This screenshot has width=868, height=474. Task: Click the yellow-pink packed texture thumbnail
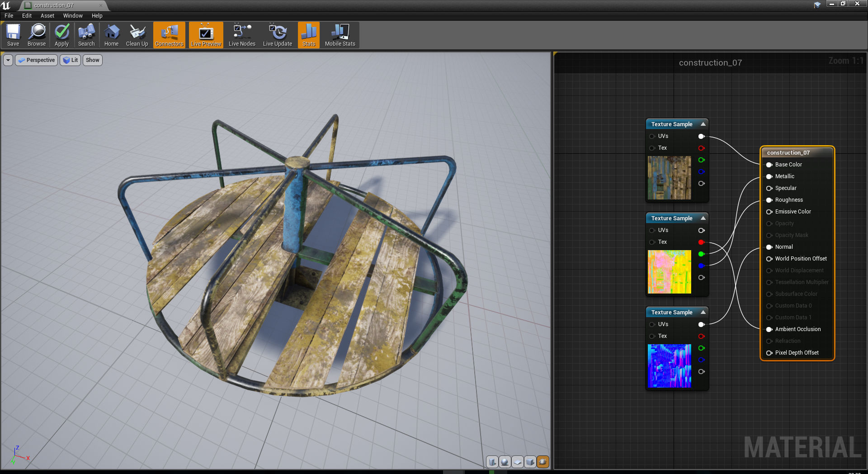coord(670,272)
